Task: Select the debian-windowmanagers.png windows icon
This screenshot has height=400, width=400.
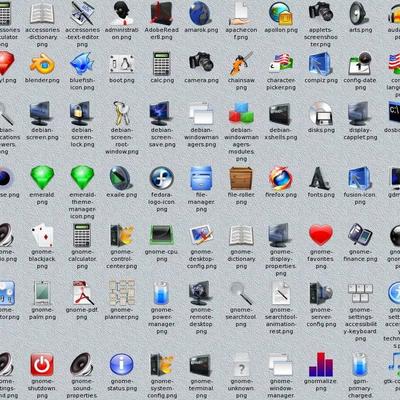Action: [x=201, y=114]
